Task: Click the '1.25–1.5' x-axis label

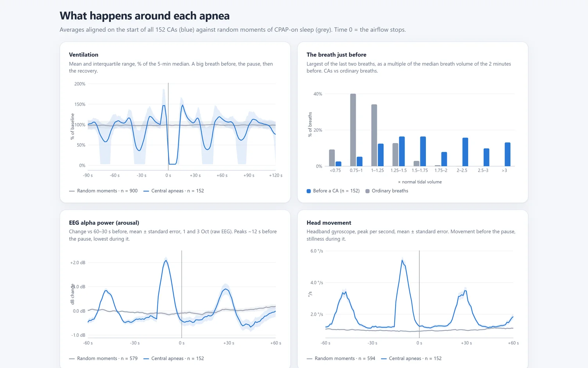Action: 398,170
